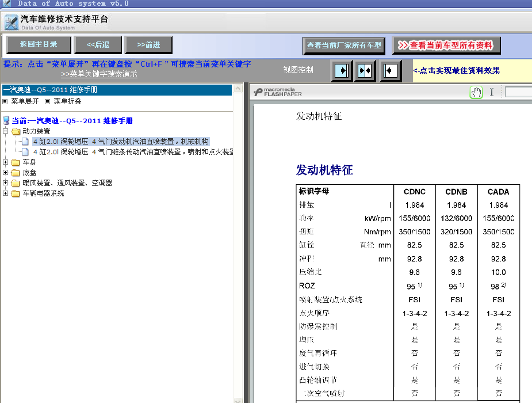Click the 车身 folder icon
532x403 pixels.
coord(16,162)
